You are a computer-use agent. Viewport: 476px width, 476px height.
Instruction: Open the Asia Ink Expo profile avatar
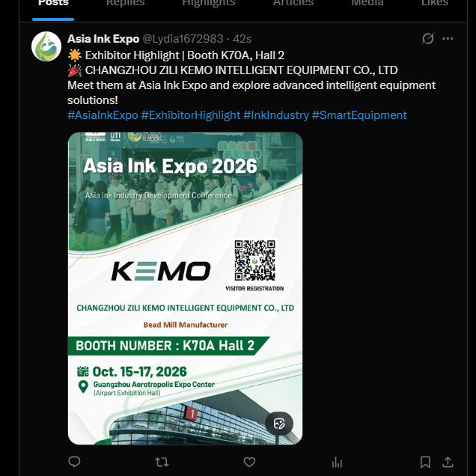pos(46,46)
